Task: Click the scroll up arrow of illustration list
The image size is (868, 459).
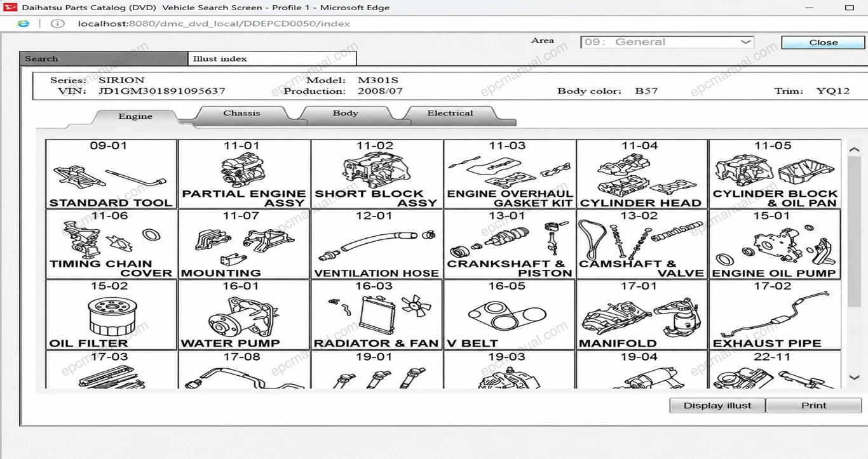Action: tap(855, 149)
